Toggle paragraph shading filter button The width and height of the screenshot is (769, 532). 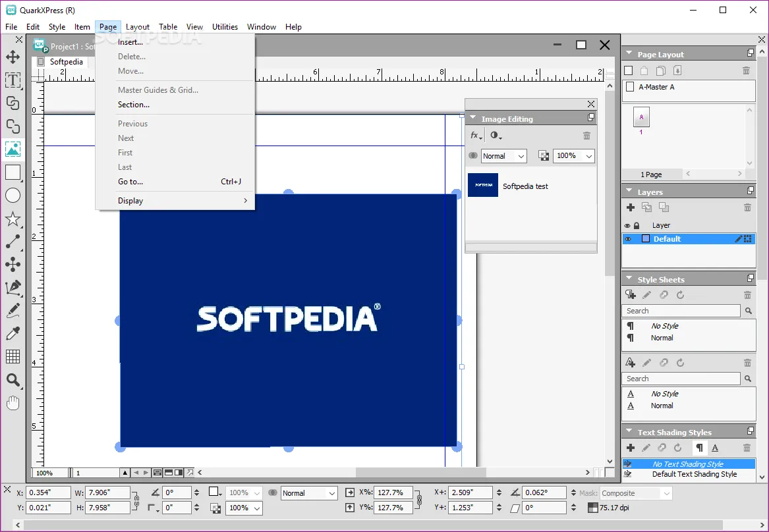[700, 448]
